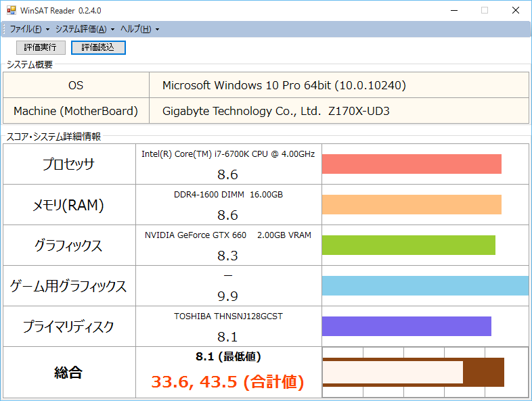Click the ゲーム用グラフィックス row label
The image size is (532, 401).
pos(68,286)
